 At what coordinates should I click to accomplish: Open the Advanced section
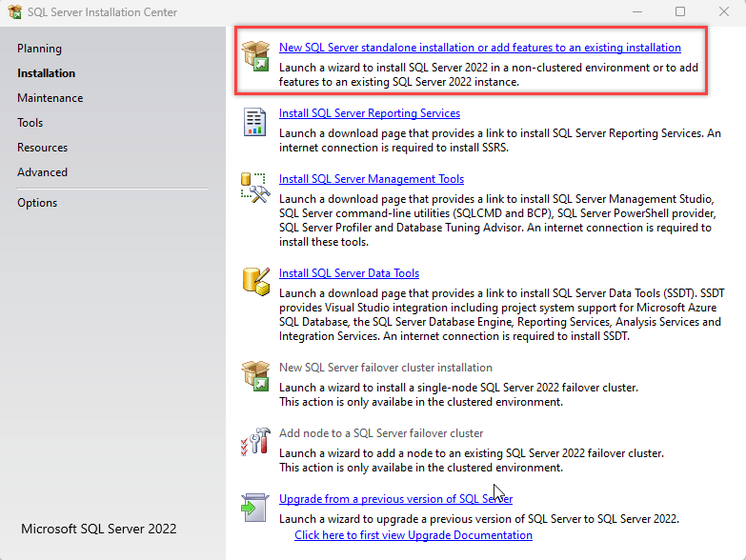[x=42, y=172]
